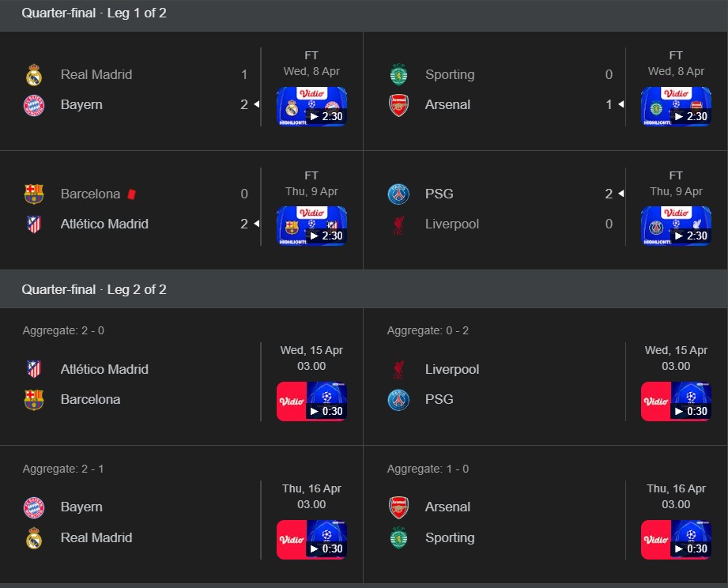Open Atlético Madrid team name in Leg 1
This screenshot has width=728, height=588.
click(x=104, y=224)
